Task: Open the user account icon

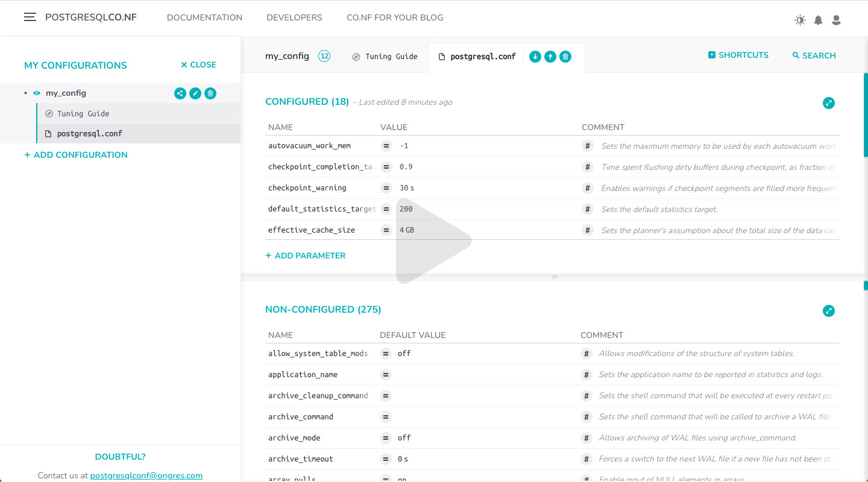Action: [836, 20]
